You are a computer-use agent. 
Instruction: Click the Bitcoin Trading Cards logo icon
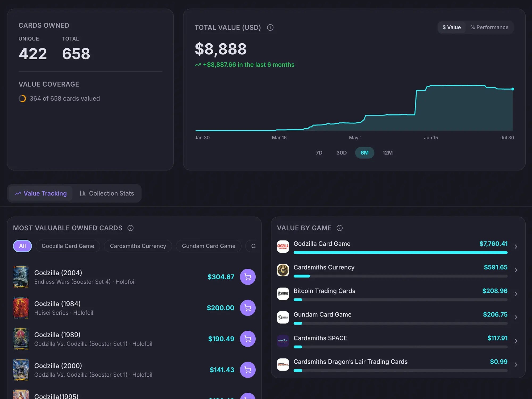(x=283, y=294)
